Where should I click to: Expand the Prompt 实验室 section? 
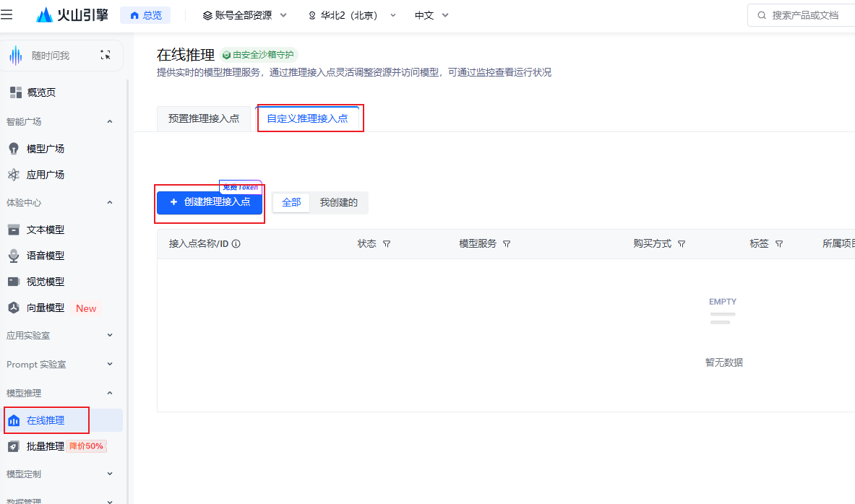110,364
